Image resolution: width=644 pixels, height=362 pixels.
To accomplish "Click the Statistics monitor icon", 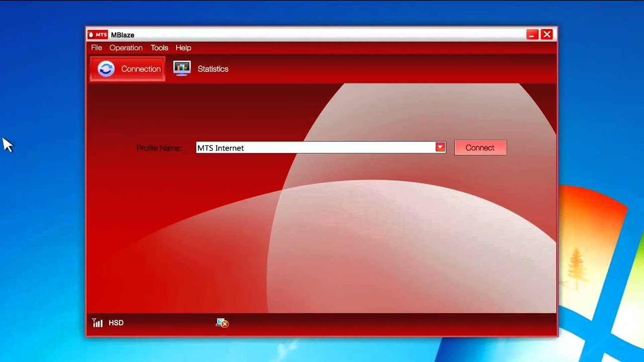I will [x=182, y=68].
